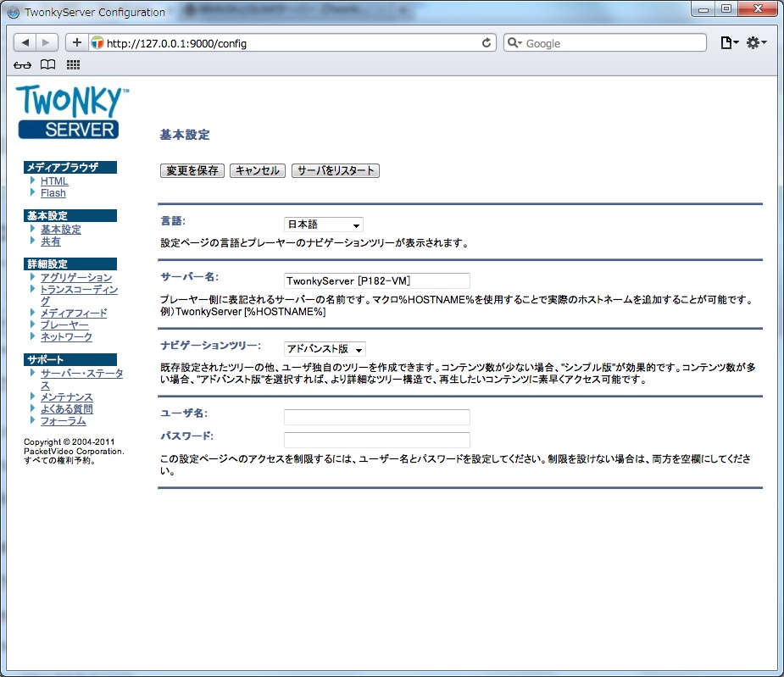The width and height of the screenshot is (784, 677).
Task: Maximize the TwonkyServer Configuration window
Action: click(726, 9)
